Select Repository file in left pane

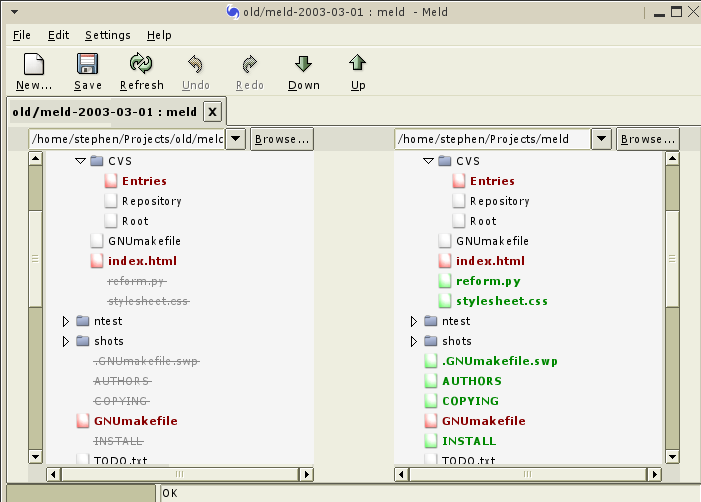[x=152, y=201]
